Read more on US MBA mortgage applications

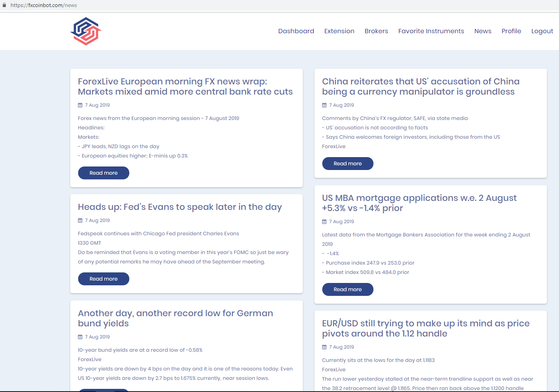click(348, 289)
